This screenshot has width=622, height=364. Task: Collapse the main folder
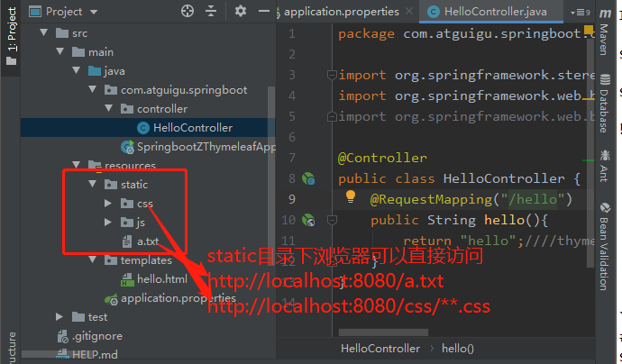(60, 51)
